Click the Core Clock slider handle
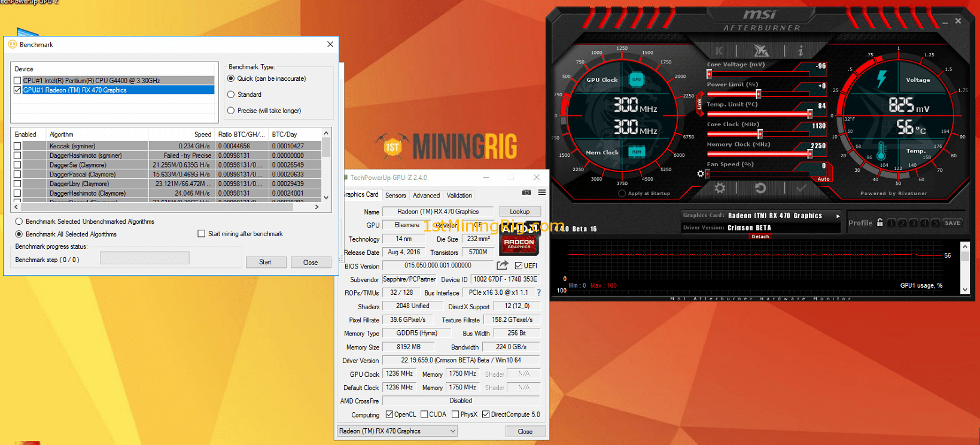The width and height of the screenshot is (980, 445). [x=760, y=134]
